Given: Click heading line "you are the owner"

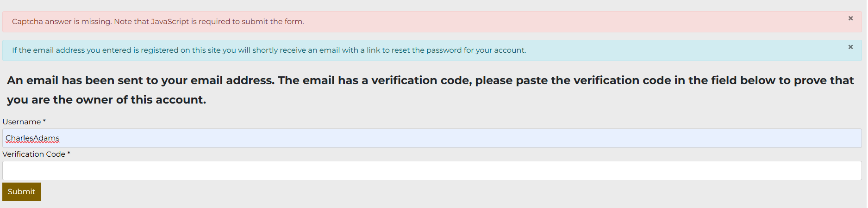Looking at the screenshot, I should pyautogui.click(x=106, y=100).
